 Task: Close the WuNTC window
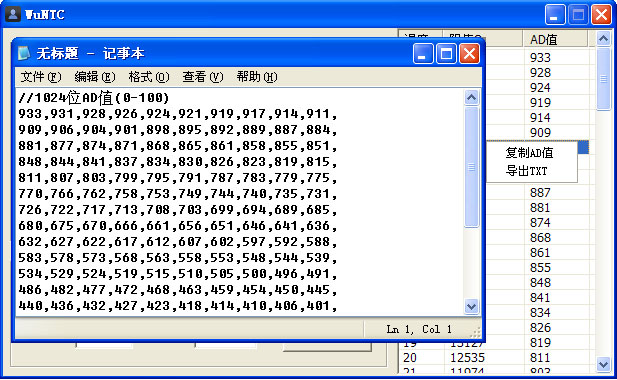602,15
